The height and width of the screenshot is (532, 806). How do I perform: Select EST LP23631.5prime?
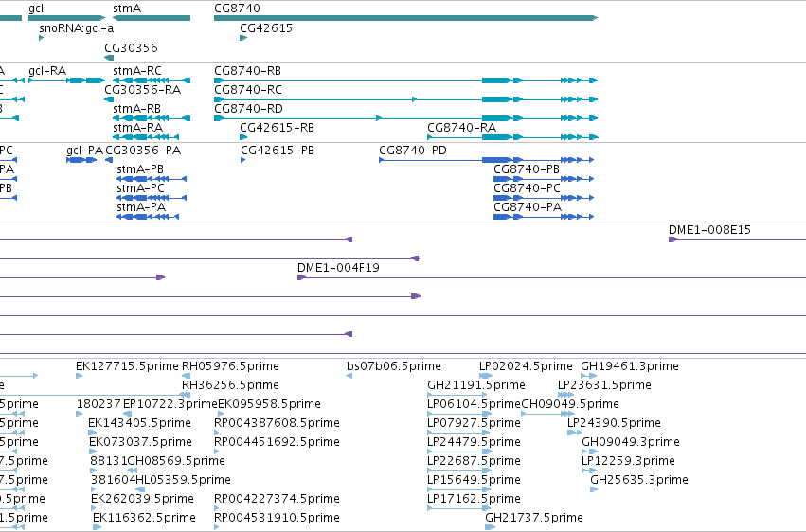604,385
